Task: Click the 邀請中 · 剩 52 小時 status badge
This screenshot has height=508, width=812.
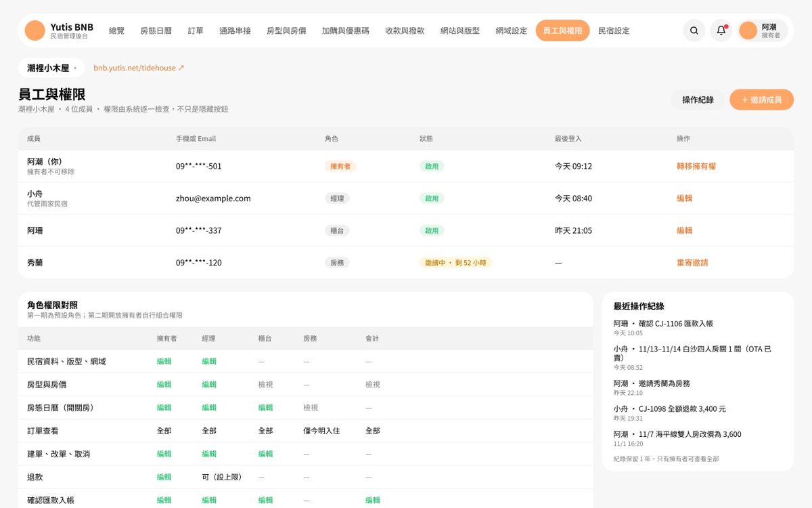Action: click(x=455, y=263)
